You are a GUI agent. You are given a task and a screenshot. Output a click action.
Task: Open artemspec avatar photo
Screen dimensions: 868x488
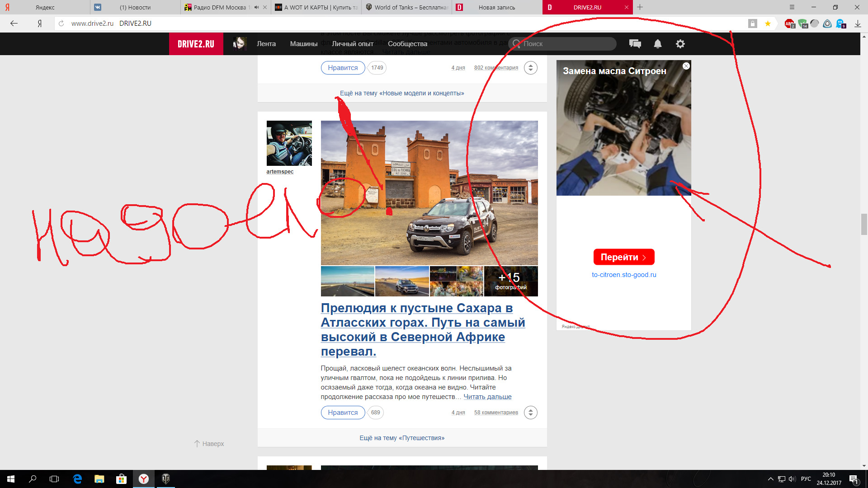(x=289, y=143)
